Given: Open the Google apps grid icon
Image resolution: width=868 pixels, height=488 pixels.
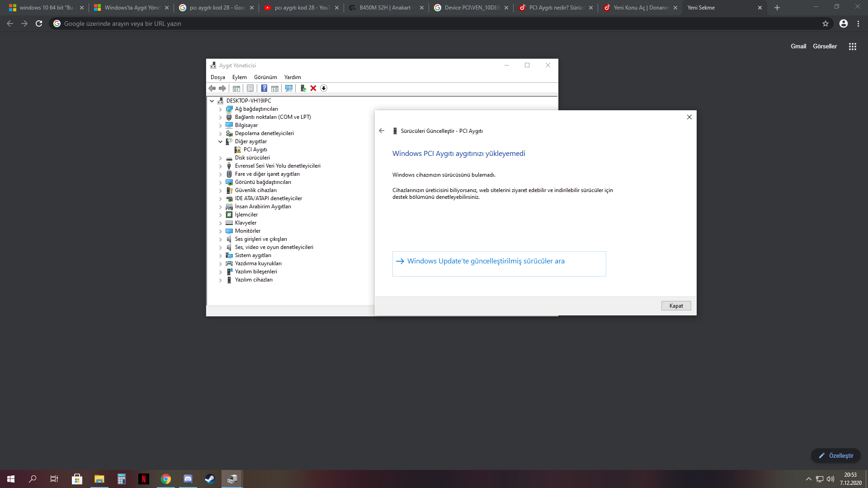Looking at the screenshot, I should [x=852, y=47].
